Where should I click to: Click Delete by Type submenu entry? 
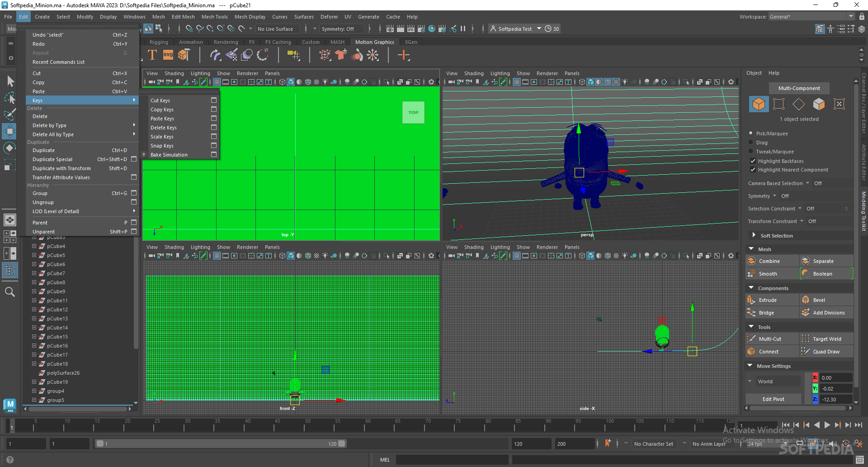click(82, 125)
